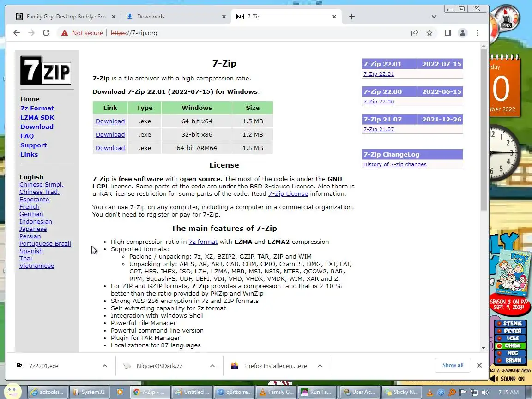Click the network tray icon
532x399 pixels.
click(474, 393)
